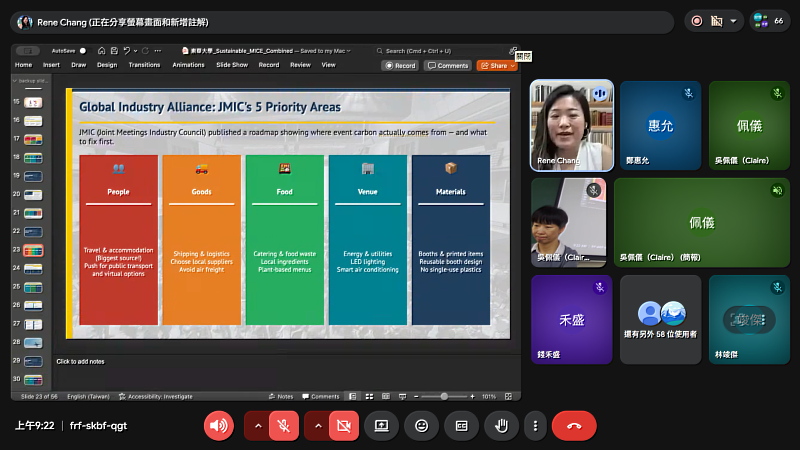Open the Transitions ribbon tab
800x450 pixels.
[x=144, y=65]
